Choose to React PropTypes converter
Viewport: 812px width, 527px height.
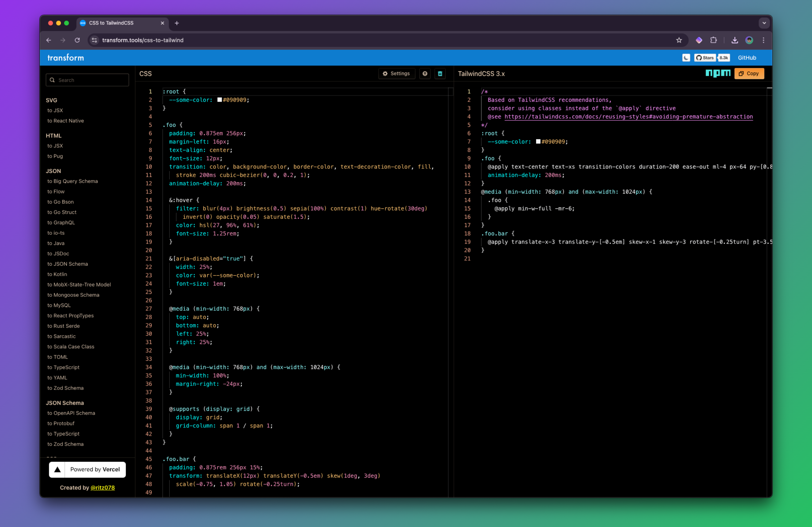(70, 316)
